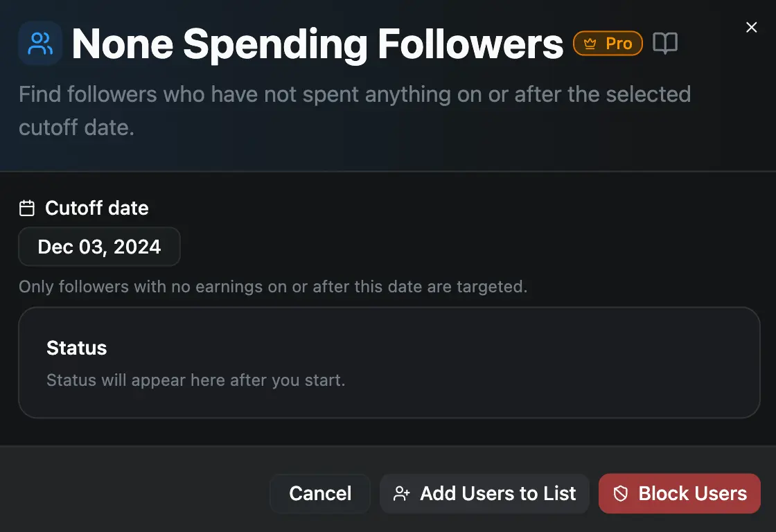Viewport: 776px width, 532px height.
Task: Click the person-plus icon on Add Users button
Action: [400, 493]
